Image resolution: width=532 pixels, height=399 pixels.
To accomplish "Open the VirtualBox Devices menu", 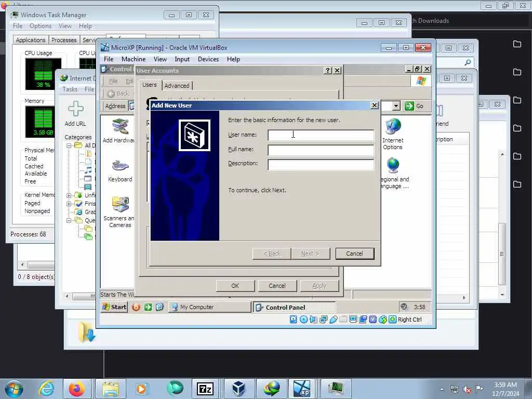I will (x=208, y=59).
